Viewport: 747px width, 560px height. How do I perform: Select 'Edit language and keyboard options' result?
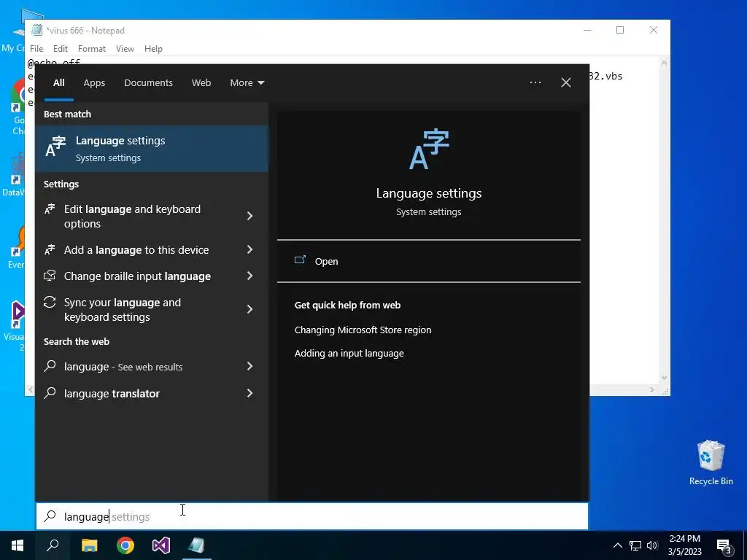pos(152,216)
